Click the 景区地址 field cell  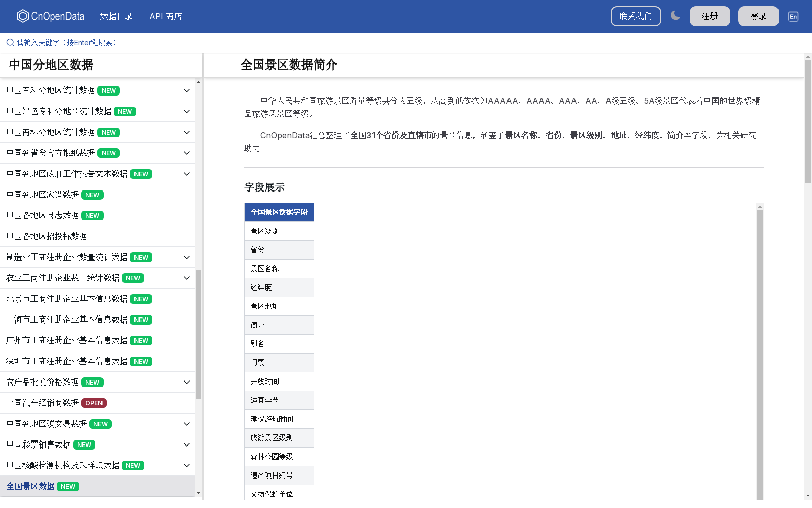(279, 306)
